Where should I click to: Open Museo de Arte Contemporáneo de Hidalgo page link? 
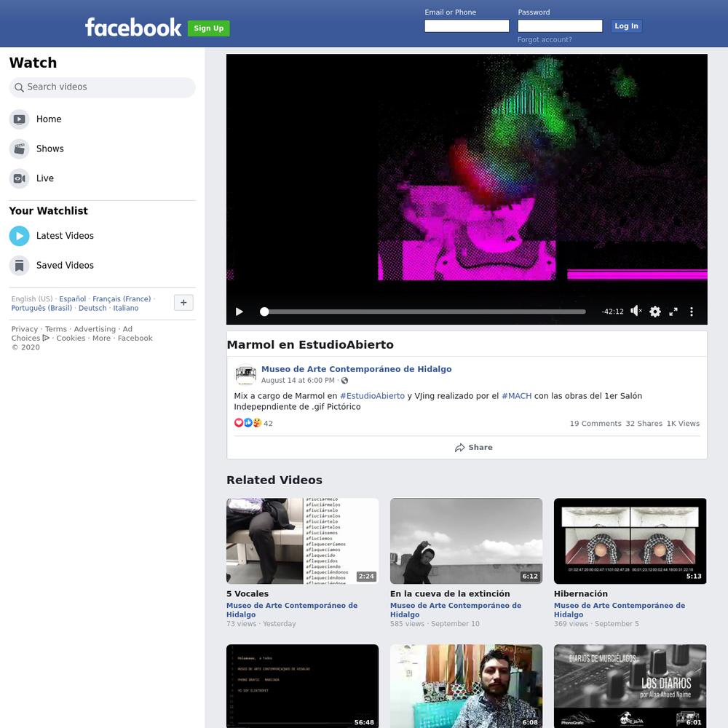[356, 369]
